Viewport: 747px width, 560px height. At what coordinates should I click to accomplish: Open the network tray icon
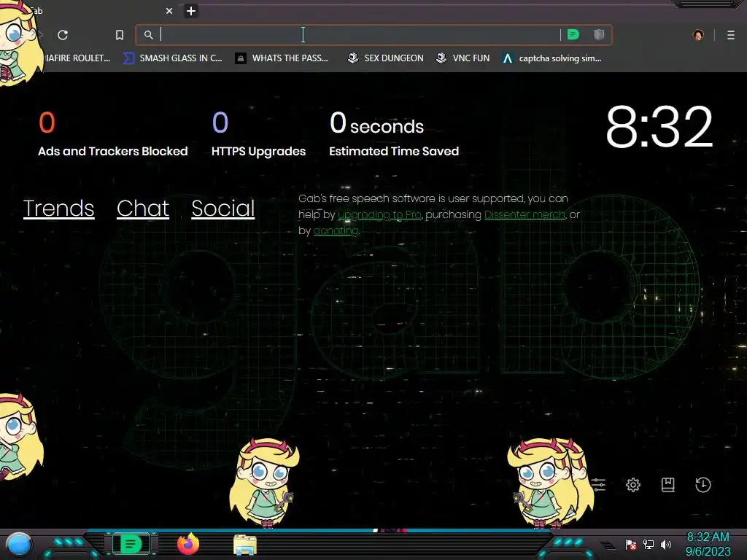[649, 544]
